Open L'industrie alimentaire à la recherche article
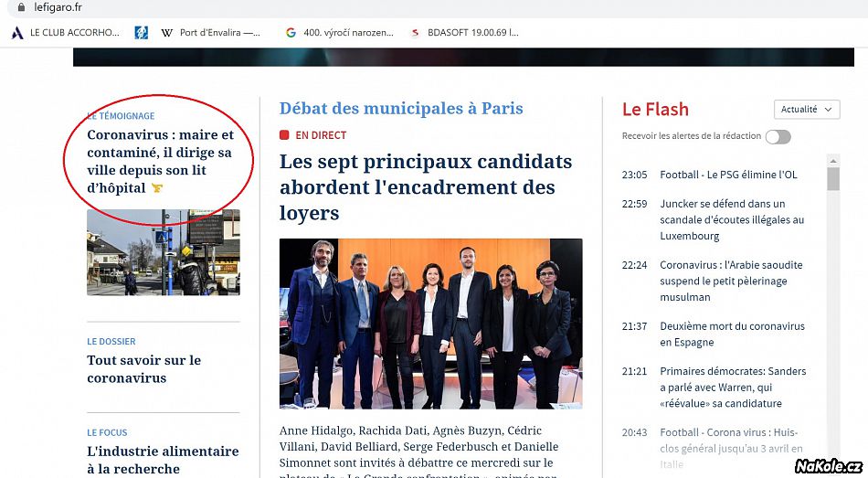The height and width of the screenshot is (478, 868). point(163,460)
